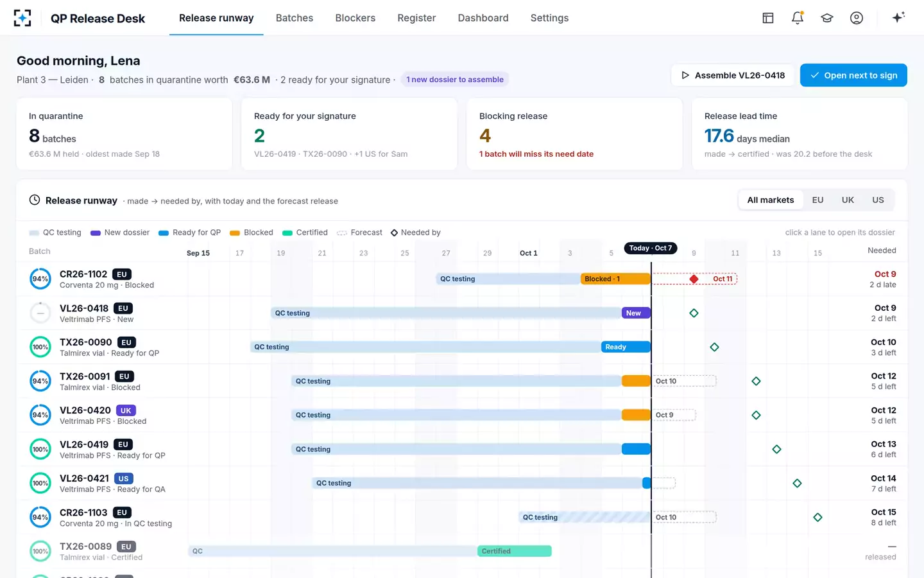Open the notifications bell

click(798, 18)
